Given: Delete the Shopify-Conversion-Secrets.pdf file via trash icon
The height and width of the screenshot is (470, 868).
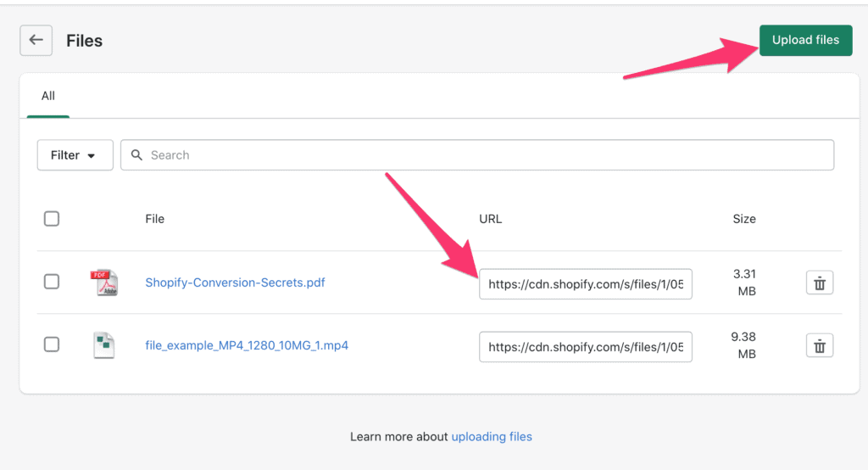Looking at the screenshot, I should pyautogui.click(x=820, y=283).
